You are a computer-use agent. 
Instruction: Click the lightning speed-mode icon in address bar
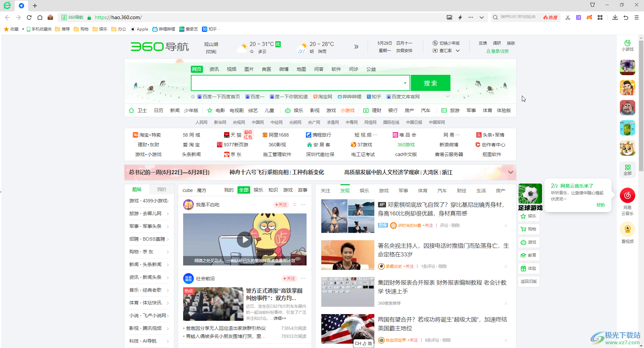pos(460,17)
